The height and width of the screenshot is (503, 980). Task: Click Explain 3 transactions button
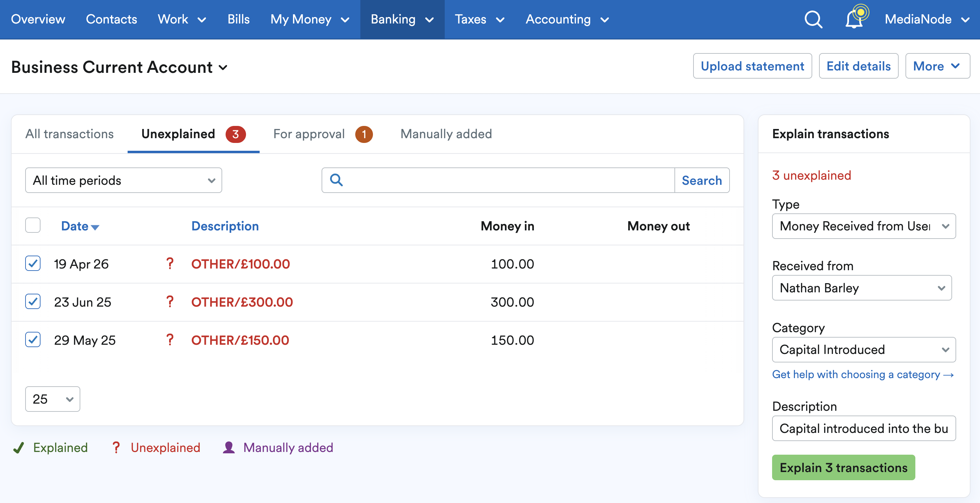click(844, 467)
